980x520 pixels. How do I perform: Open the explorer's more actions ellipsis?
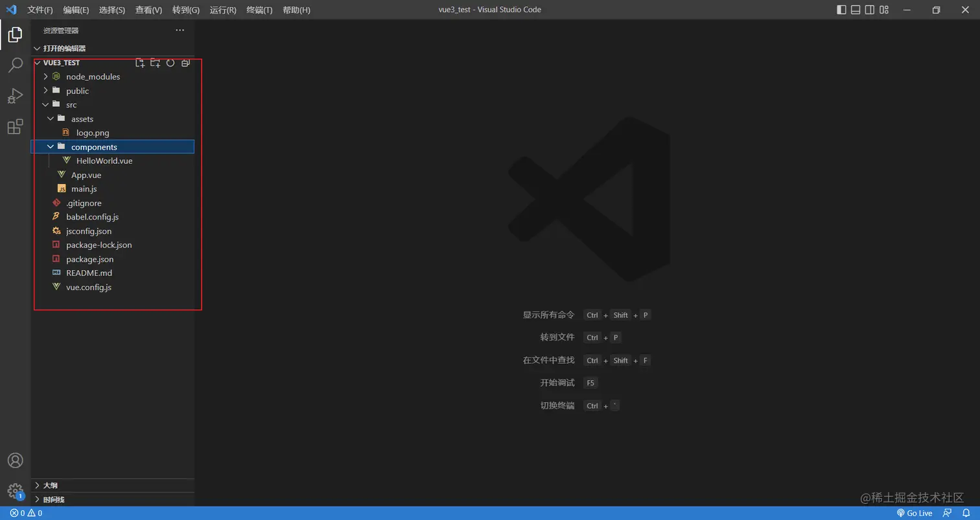click(180, 30)
